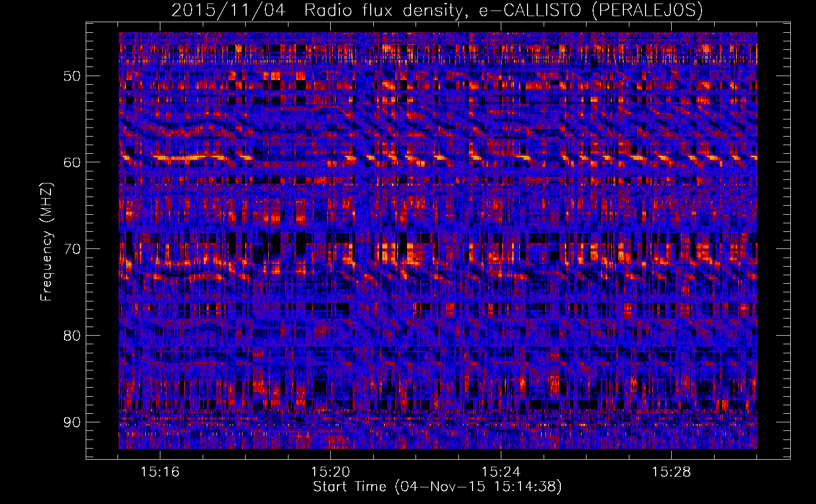Click the 60 frequency tick label
This screenshot has width=816, height=504.
pos(72,162)
